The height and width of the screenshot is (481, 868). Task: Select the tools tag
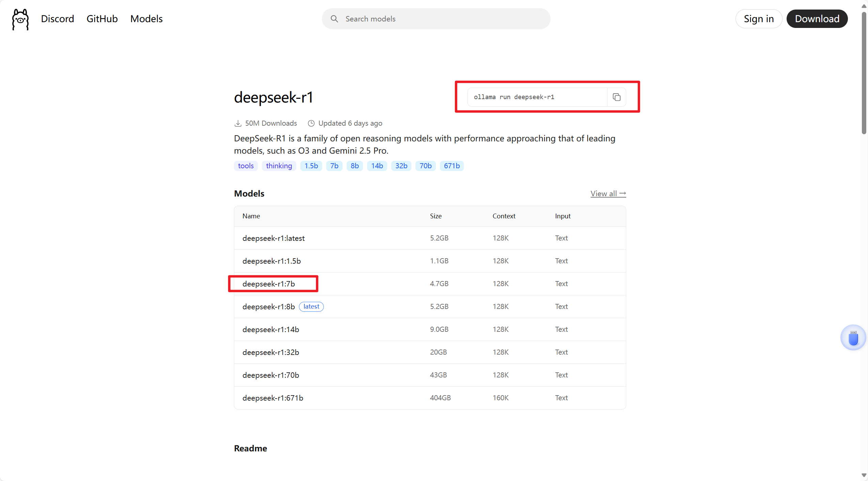246,166
